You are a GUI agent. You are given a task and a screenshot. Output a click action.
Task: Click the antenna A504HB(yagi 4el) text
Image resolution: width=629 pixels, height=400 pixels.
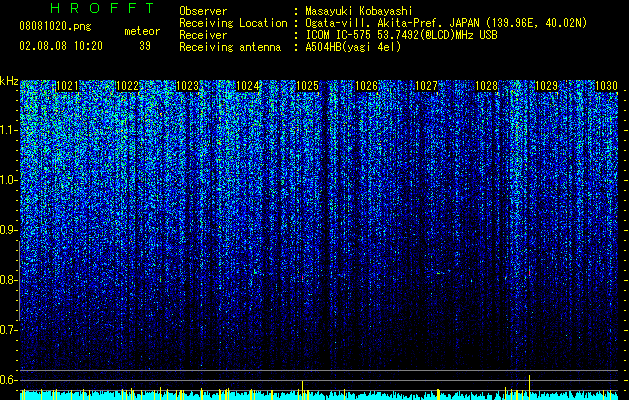(353, 47)
